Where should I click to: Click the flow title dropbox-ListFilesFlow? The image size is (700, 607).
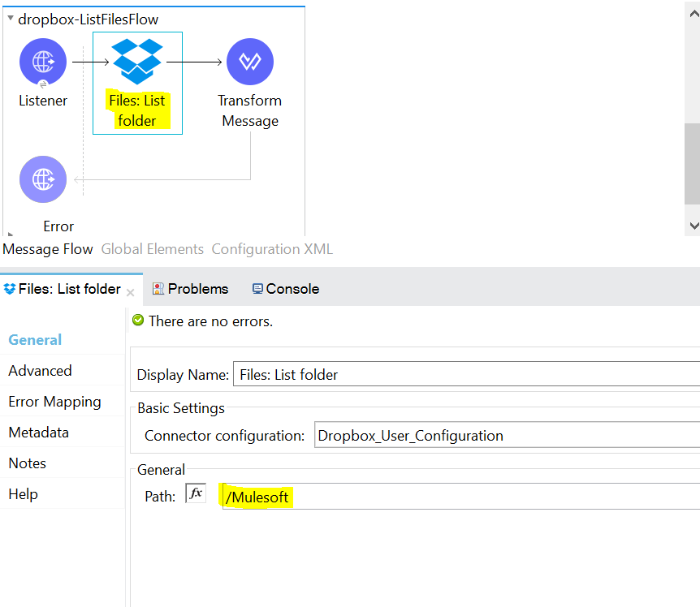pyautogui.click(x=88, y=19)
